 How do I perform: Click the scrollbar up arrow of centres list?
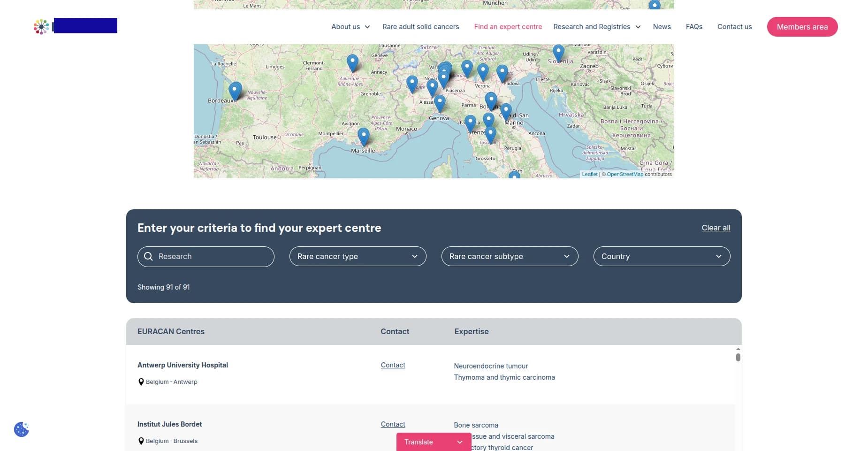(738, 349)
